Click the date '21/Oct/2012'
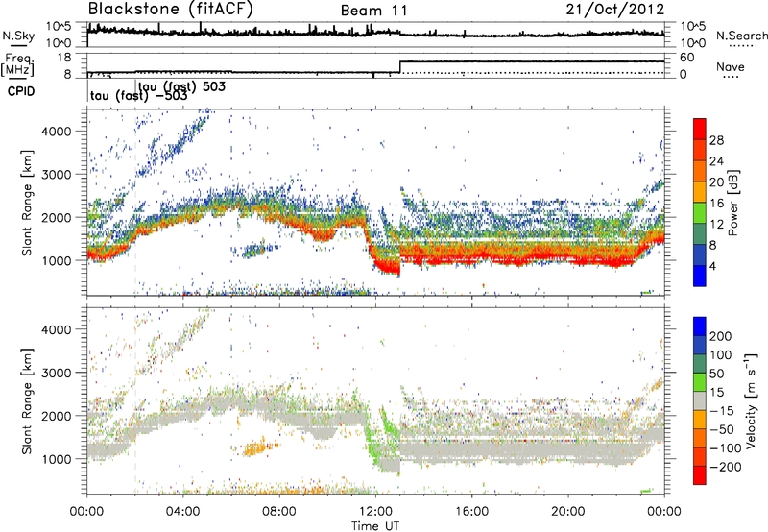768x532 pixels. point(615,10)
